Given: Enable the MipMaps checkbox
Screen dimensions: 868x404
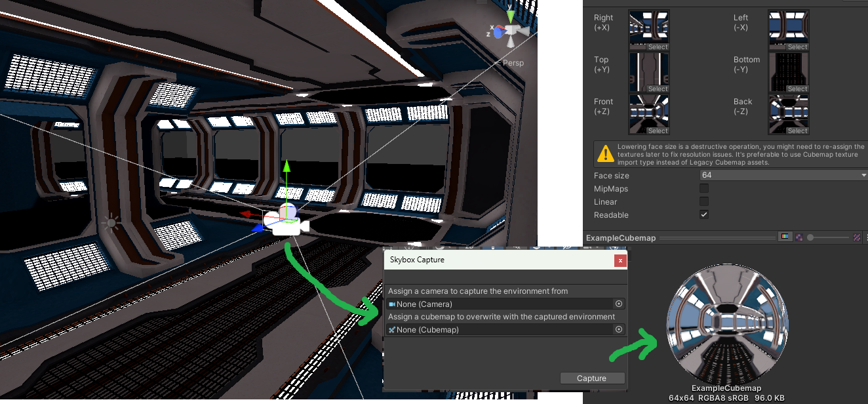Looking at the screenshot, I should tap(704, 189).
